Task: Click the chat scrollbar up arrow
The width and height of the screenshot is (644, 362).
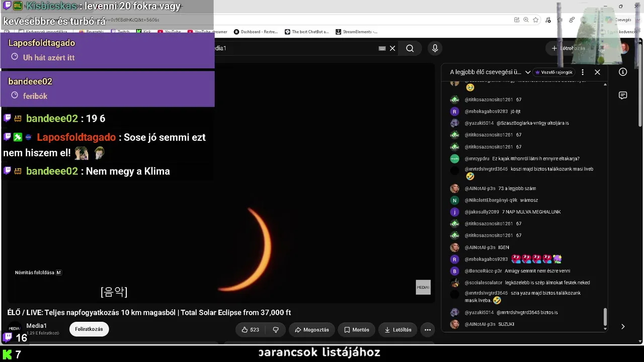Action: 605,84
